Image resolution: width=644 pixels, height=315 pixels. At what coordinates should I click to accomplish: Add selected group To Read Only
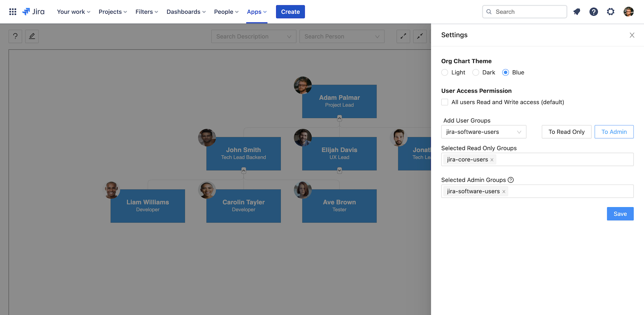point(566,132)
